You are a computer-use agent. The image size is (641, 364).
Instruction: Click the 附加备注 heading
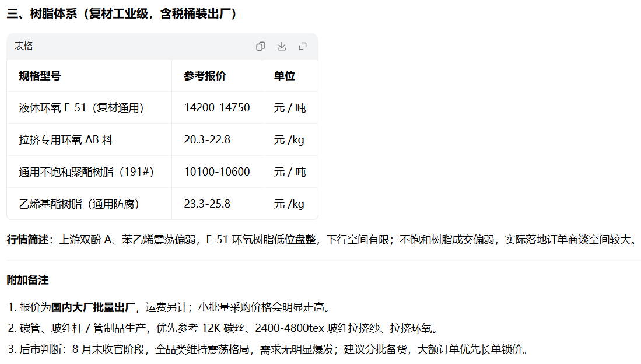click(x=27, y=280)
